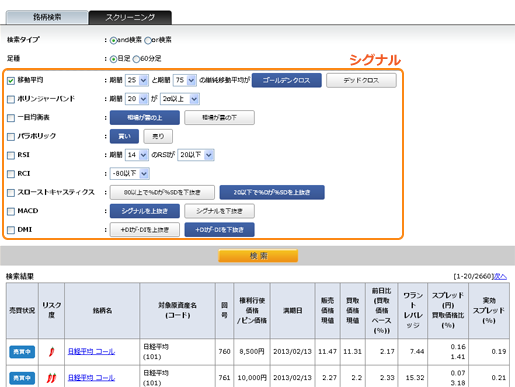Open the 銘柄検索 tab
The width and height of the screenshot is (515, 387).
[47, 17]
